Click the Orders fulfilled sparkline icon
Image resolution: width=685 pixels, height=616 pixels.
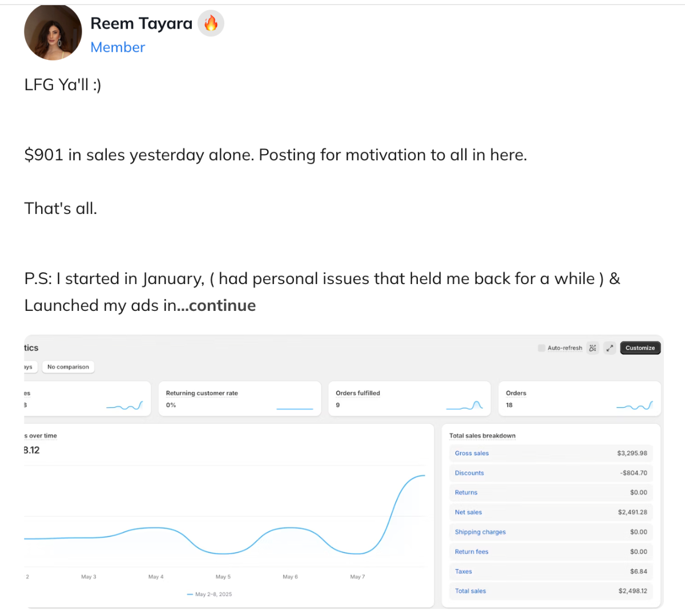click(x=465, y=406)
